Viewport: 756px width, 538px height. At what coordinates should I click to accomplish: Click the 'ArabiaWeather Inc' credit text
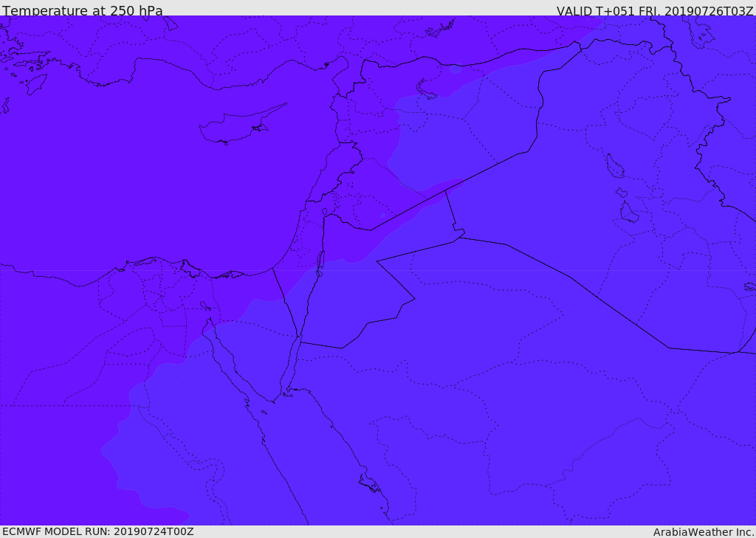pos(704,532)
